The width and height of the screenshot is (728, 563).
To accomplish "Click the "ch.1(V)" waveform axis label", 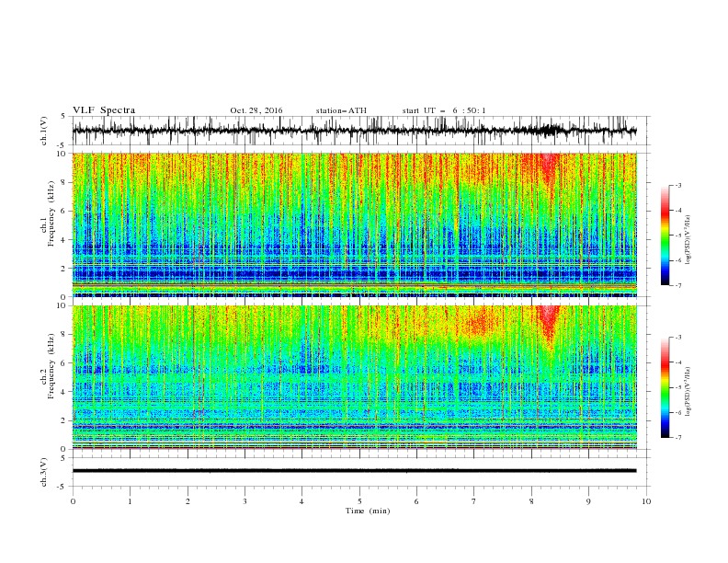I will point(44,131).
